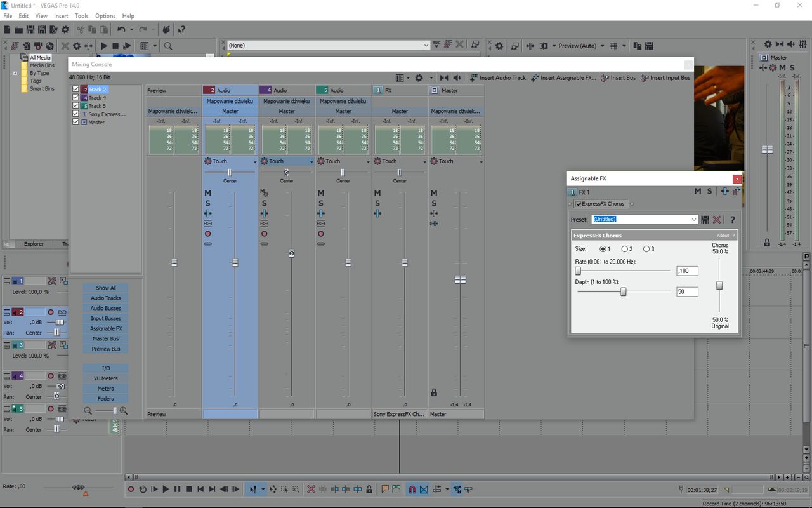Click Insert Audio Track in Mixing Console
Screen dimensions: 812x508
click(498, 77)
